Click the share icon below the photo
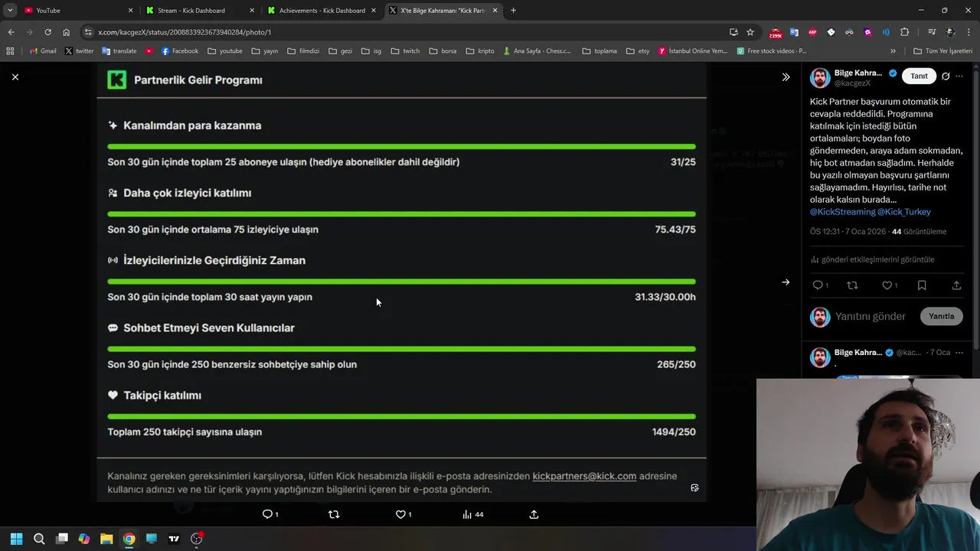980x551 pixels. click(x=534, y=514)
